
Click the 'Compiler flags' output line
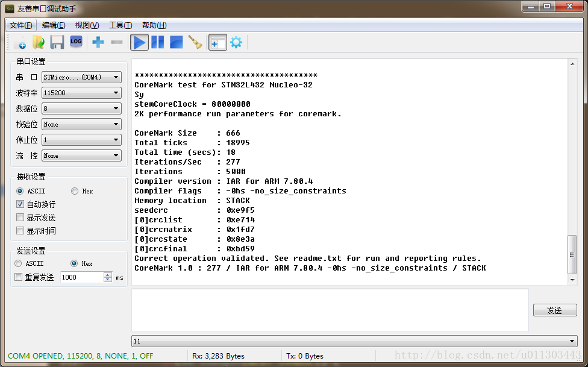240,190
